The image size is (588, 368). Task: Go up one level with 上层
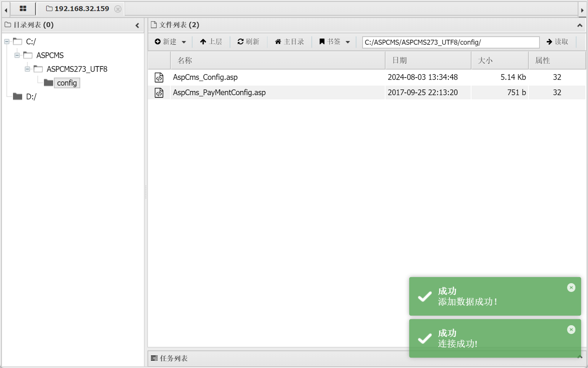coord(211,42)
